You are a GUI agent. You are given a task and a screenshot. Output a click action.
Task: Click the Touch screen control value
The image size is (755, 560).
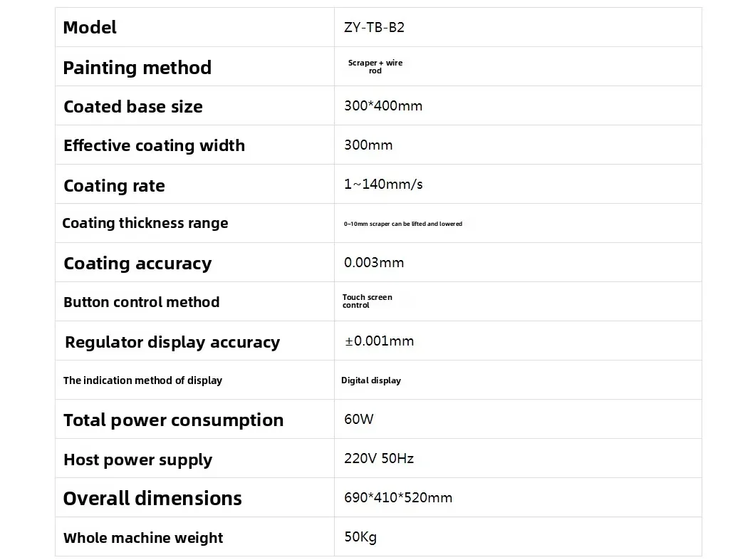pyautogui.click(x=367, y=301)
